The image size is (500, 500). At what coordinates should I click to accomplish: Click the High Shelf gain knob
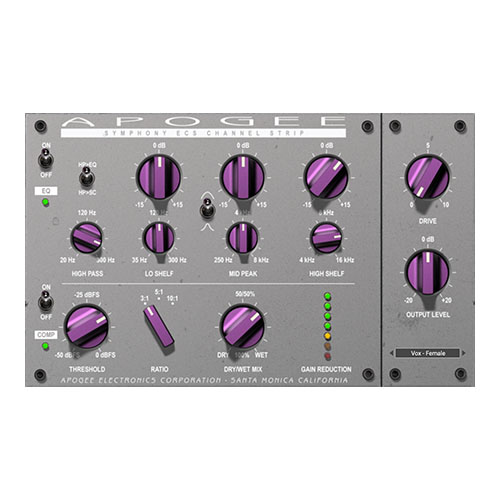coord(326,177)
